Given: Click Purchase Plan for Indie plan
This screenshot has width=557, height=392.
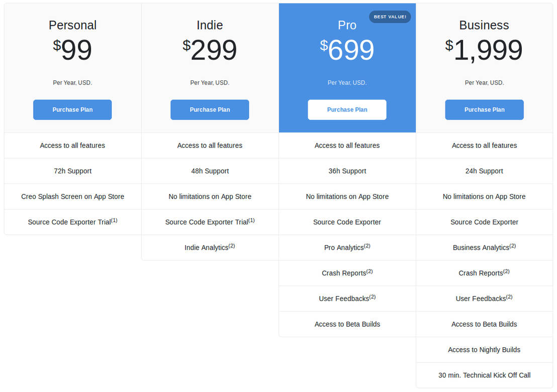Looking at the screenshot, I should (x=210, y=110).
